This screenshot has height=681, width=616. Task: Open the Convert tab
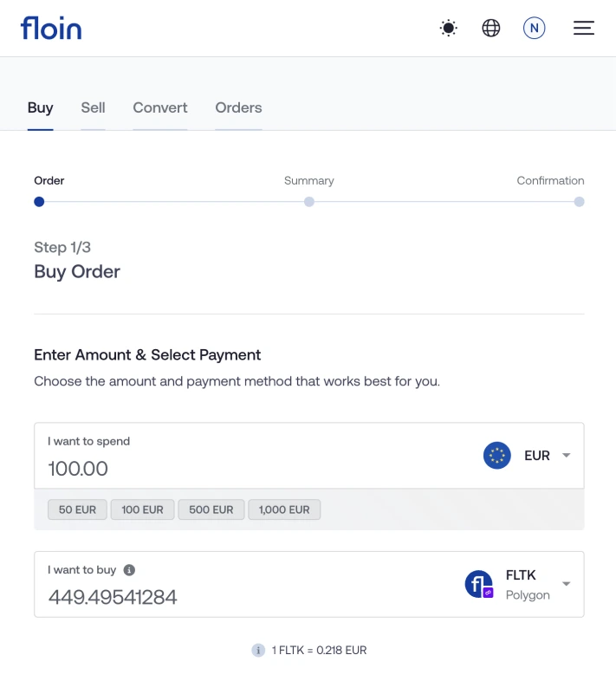(x=160, y=107)
